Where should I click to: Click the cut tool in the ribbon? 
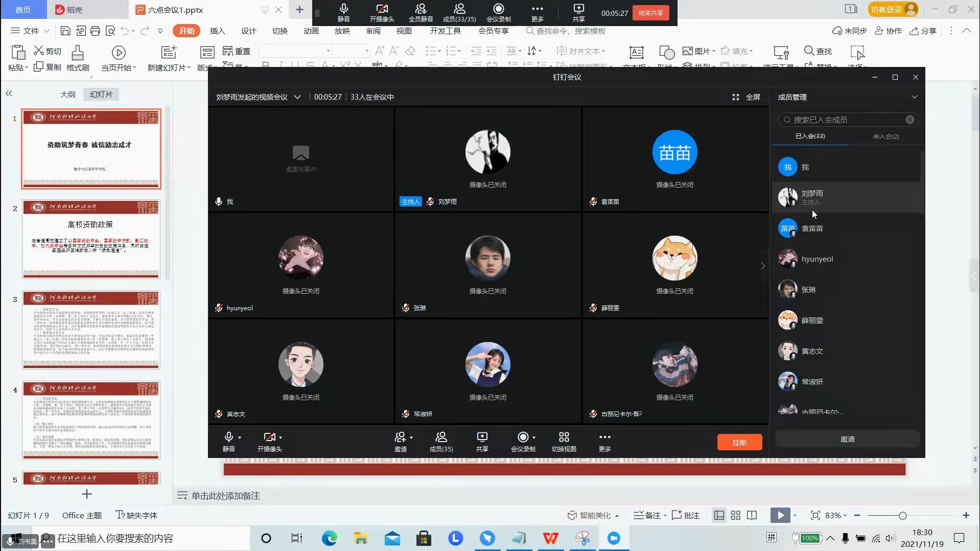click(48, 51)
